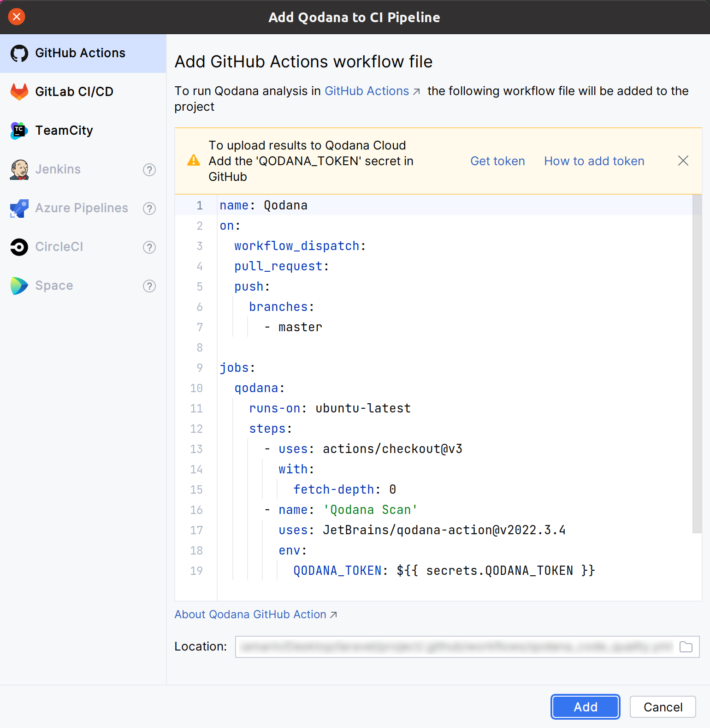The image size is (710, 728).
Task: Click 'actions/checkout@v3' text
Action: click(392, 449)
